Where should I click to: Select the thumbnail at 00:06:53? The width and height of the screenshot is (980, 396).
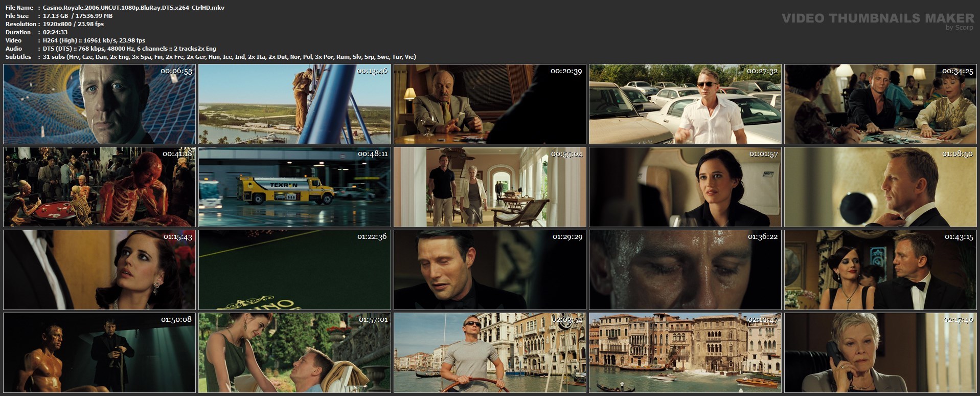(100, 104)
